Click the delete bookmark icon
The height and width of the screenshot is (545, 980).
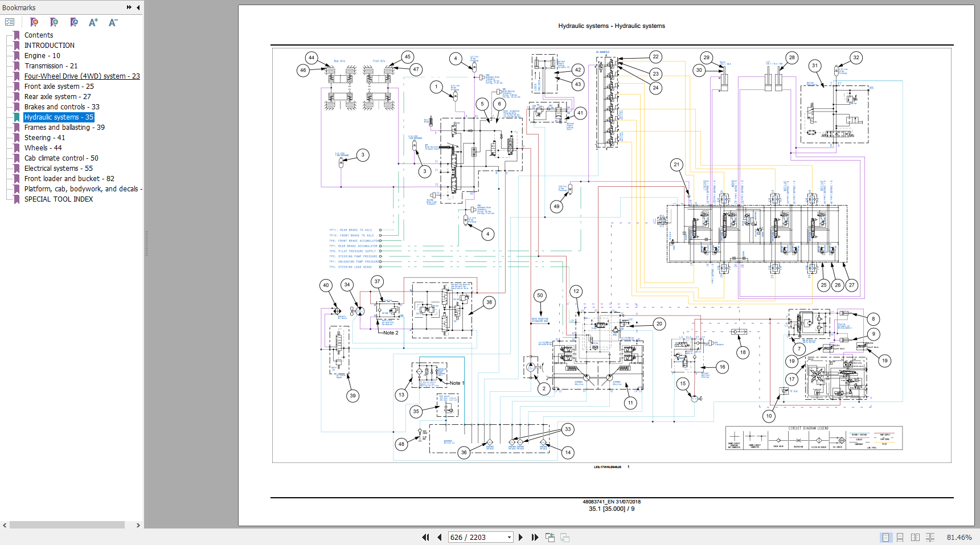(x=34, y=22)
